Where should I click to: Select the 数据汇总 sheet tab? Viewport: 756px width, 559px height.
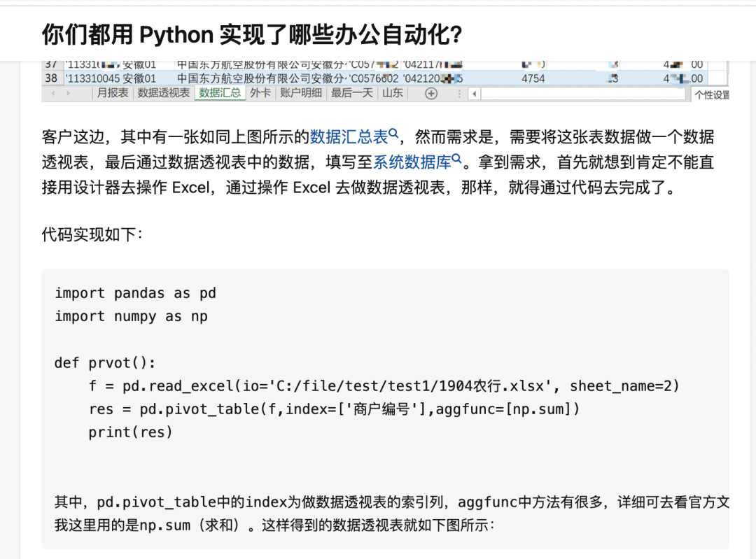click(220, 93)
